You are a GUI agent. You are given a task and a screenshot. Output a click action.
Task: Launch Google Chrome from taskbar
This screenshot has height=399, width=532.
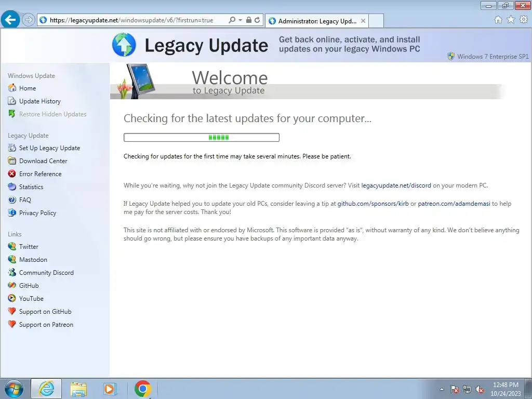[142, 389]
